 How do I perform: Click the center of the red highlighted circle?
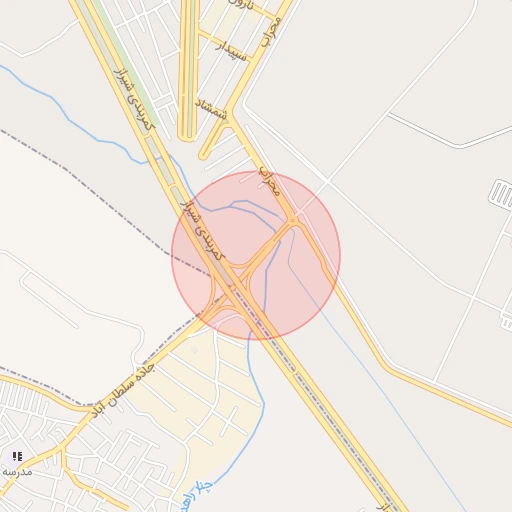click(256, 256)
